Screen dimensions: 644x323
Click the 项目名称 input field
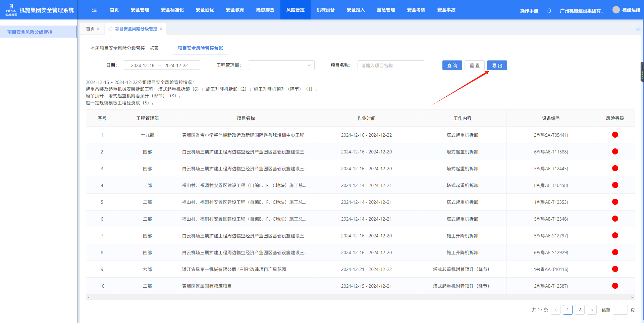tap(390, 65)
